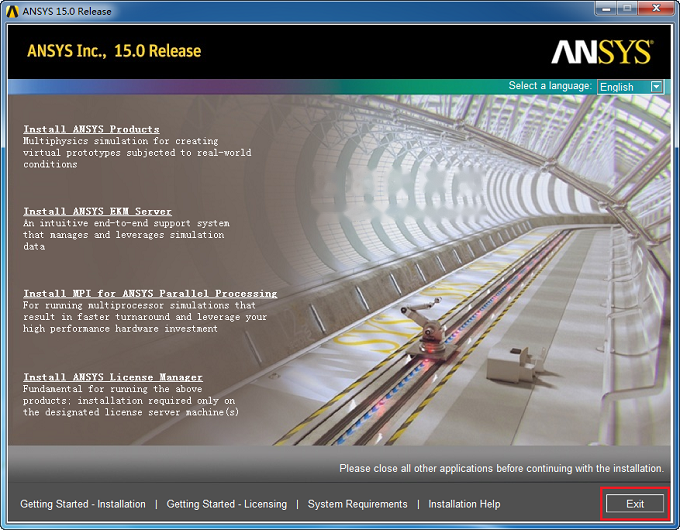Click the ANSYS icon in the title bar
The height and width of the screenshot is (530, 680).
point(12,11)
